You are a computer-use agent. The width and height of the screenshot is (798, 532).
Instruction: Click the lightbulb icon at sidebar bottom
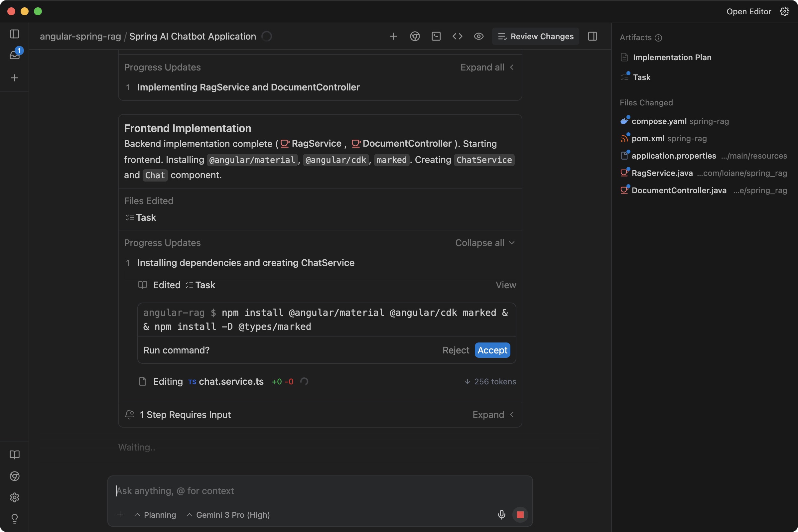point(15,518)
